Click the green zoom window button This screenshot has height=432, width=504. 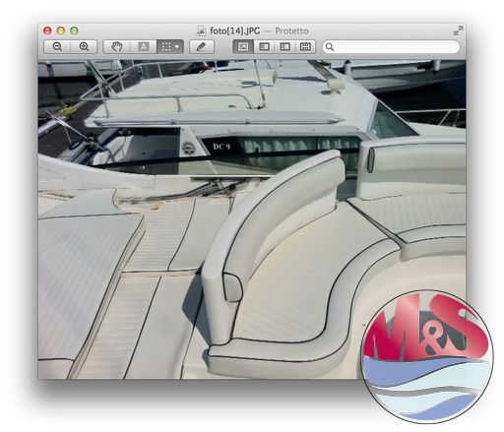pos(74,31)
